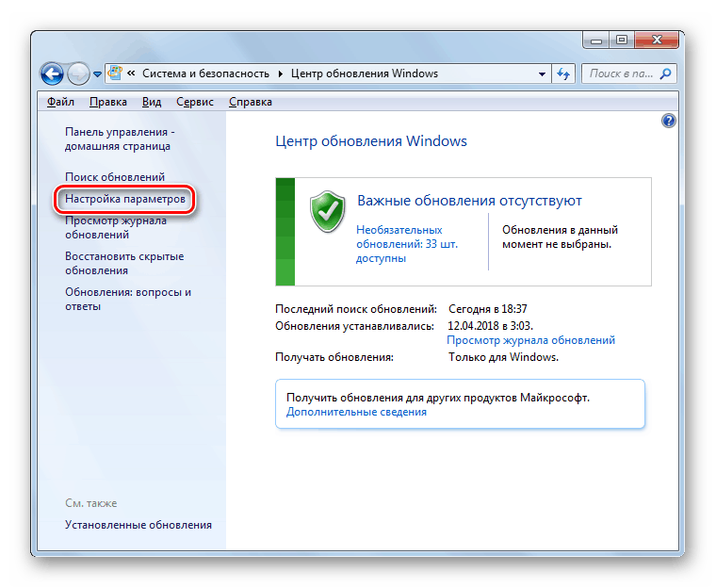Click 'Только для Windows.' value
This screenshot has height=588, width=716.
pyautogui.click(x=503, y=357)
